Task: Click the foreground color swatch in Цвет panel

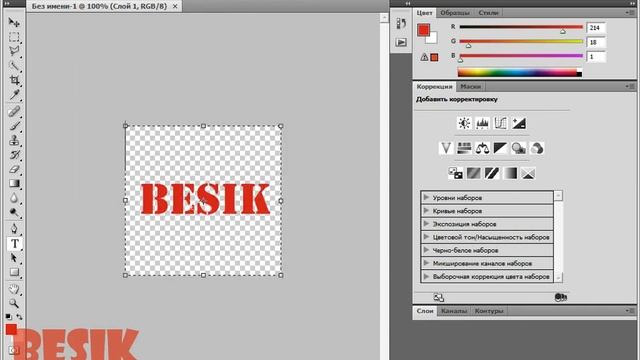Action: [423, 29]
